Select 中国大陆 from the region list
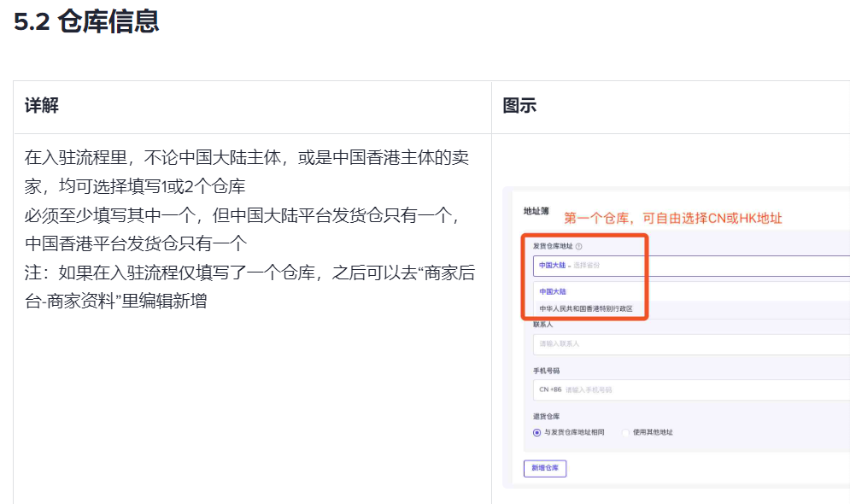 pos(553,291)
